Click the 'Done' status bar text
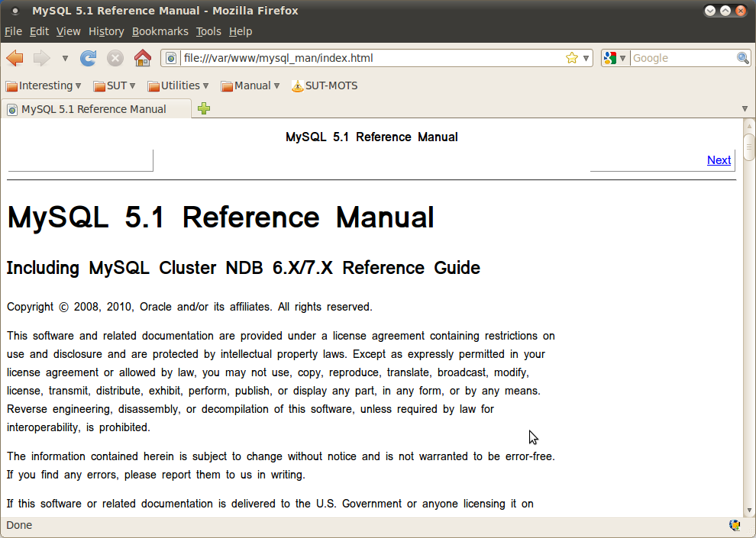The image size is (756, 538). click(x=19, y=526)
